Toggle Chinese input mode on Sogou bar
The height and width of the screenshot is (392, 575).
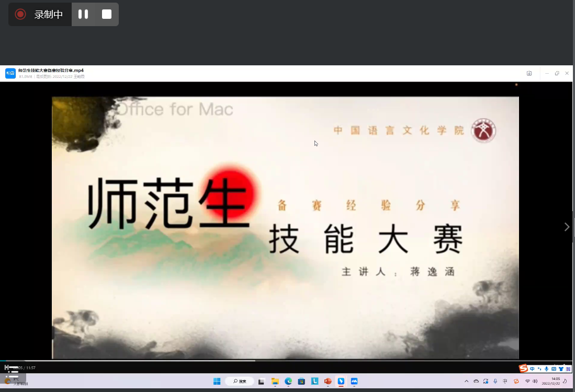pyautogui.click(x=532, y=369)
